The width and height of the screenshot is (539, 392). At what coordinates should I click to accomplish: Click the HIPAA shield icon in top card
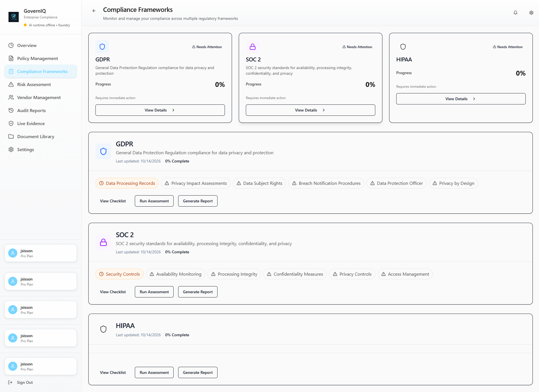403,47
